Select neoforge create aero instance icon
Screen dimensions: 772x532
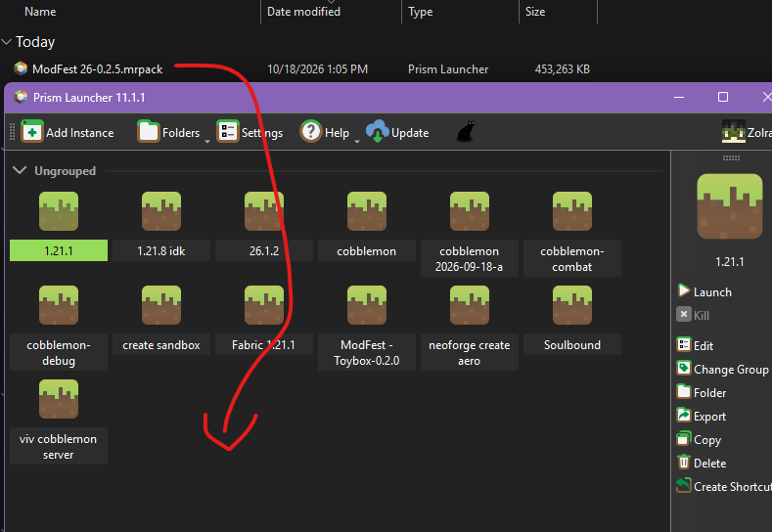pyautogui.click(x=470, y=305)
